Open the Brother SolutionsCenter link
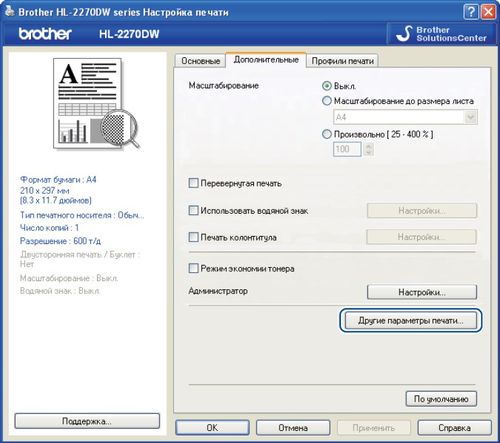Screen dimensions: 500x443 [x=441, y=34]
